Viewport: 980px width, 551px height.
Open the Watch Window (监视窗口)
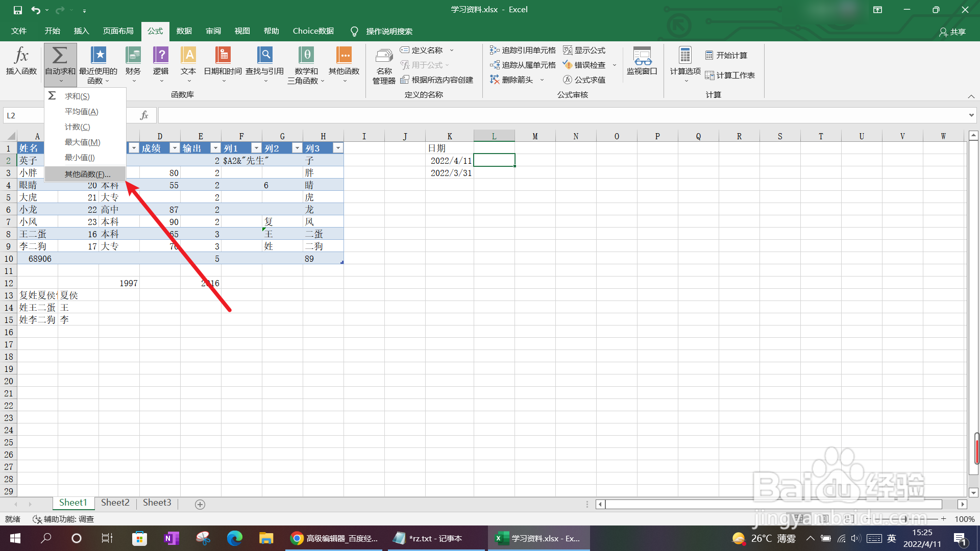(x=642, y=61)
